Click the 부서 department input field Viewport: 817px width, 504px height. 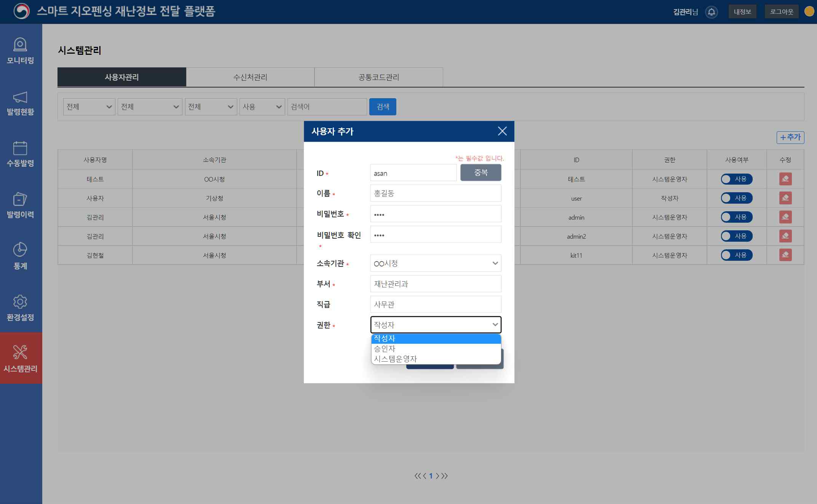coord(436,284)
